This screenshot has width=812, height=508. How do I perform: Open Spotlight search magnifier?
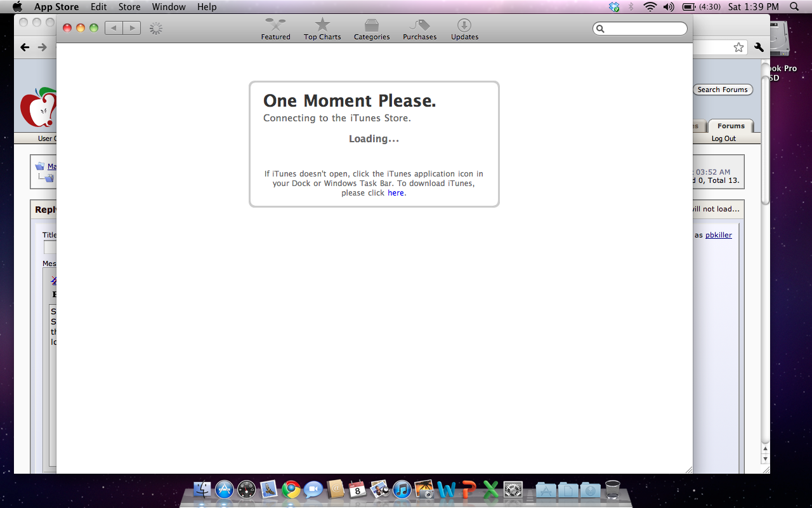coord(795,7)
